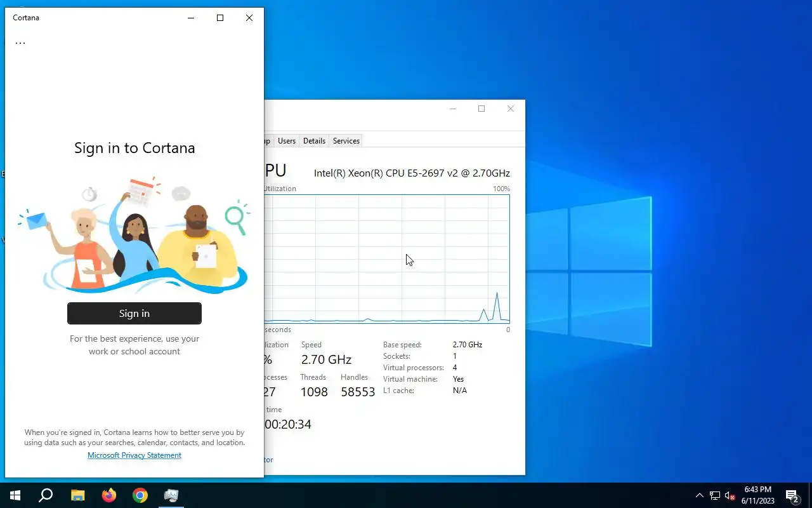Launch Google Chrome from the taskbar
Screen dimensions: 812x508
coord(140,495)
